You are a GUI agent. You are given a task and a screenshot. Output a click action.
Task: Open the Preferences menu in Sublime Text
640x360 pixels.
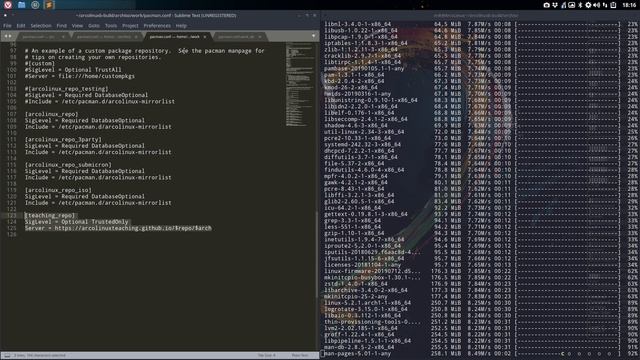157,26
